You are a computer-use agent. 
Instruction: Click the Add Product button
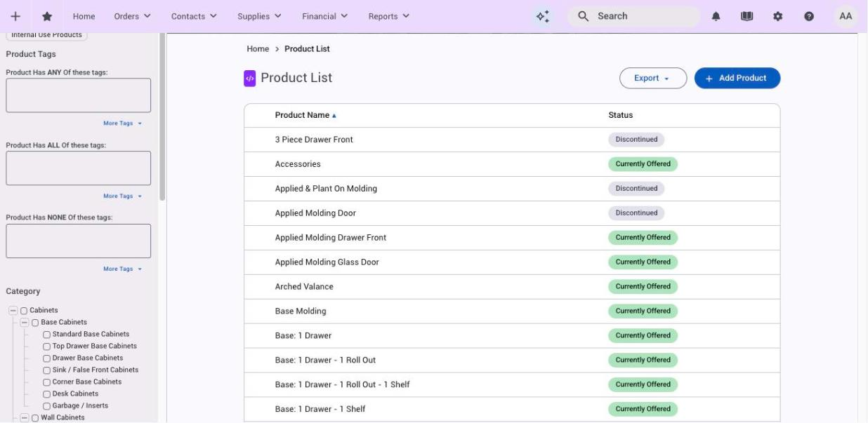[x=737, y=79]
